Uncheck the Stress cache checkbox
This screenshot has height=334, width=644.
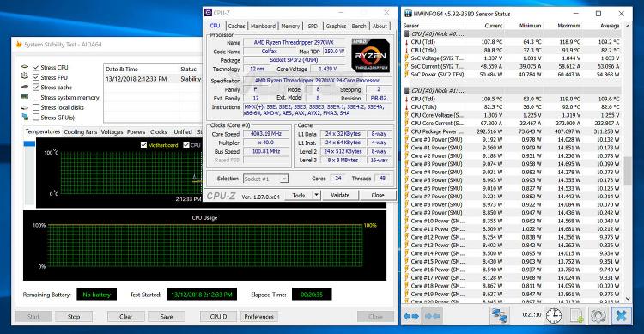point(36,87)
